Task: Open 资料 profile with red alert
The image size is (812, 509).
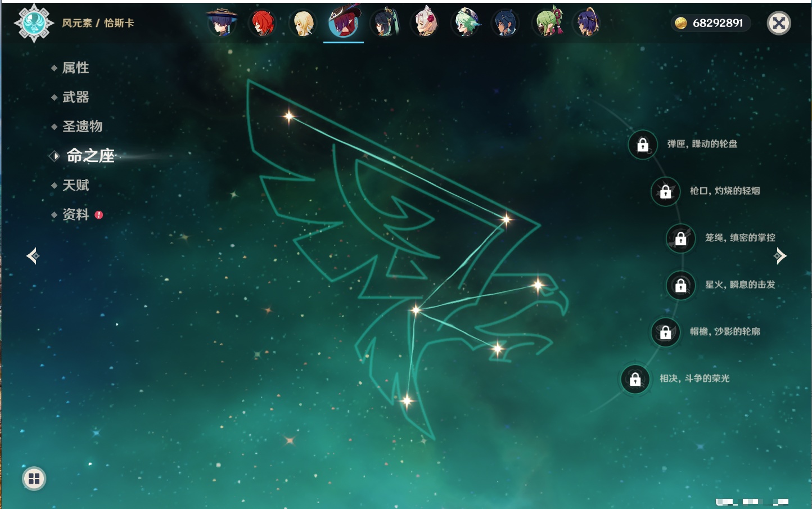Action: (x=76, y=214)
